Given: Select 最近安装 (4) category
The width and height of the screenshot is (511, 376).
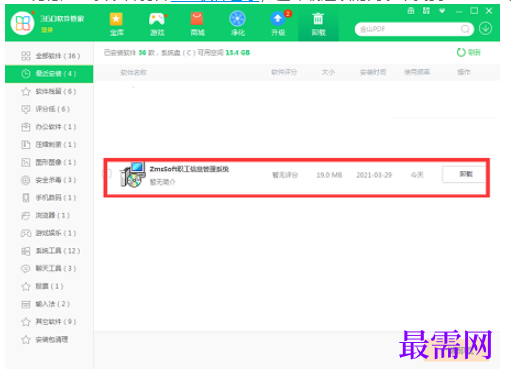Looking at the screenshot, I should coord(49,74).
